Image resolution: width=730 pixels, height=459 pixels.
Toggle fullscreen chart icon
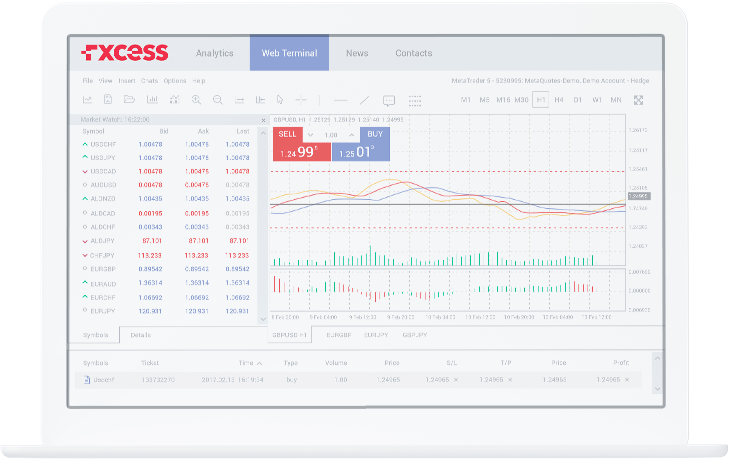(x=639, y=100)
